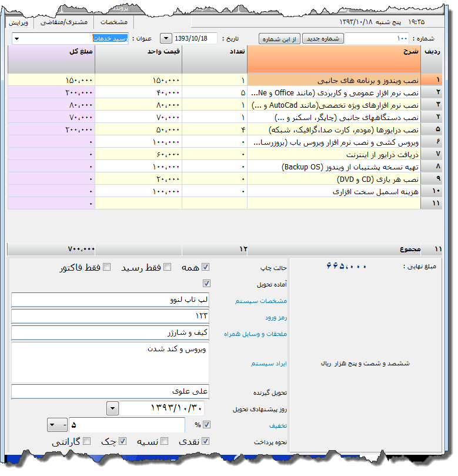Click the تخفیف link label

point(278,425)
